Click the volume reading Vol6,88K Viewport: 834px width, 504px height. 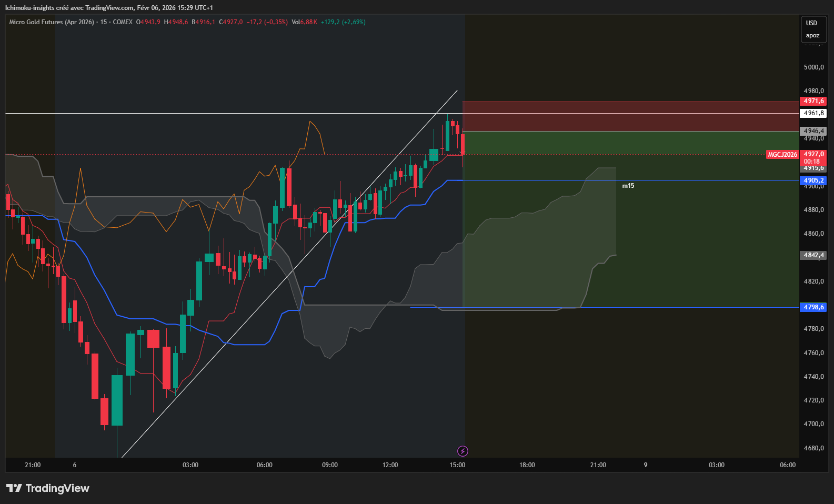tap(305, 22)
